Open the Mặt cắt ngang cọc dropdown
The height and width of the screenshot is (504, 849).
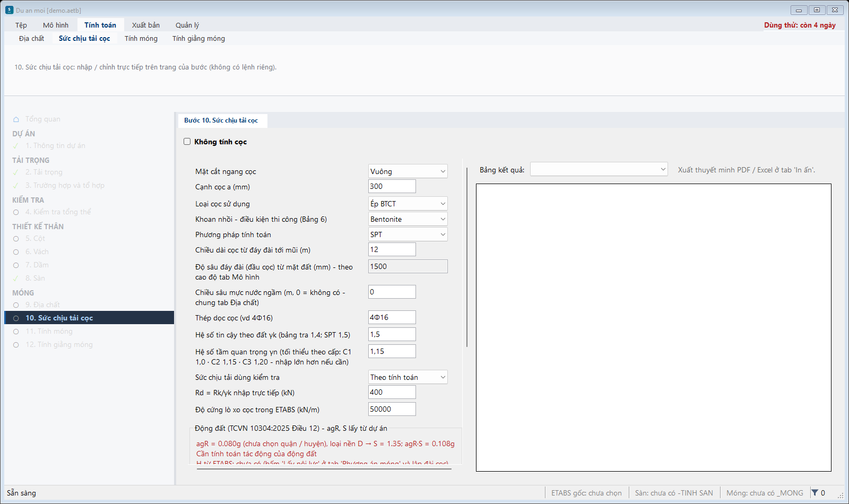click(408, 171)
